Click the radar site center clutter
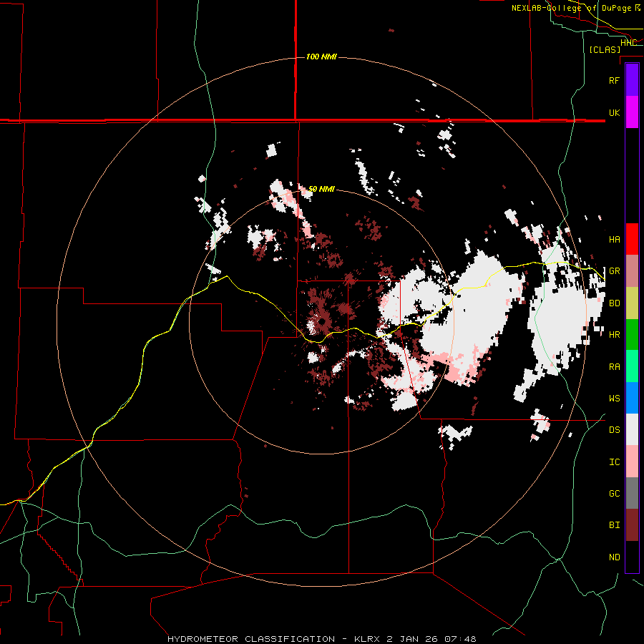 [x=322, y=321]
